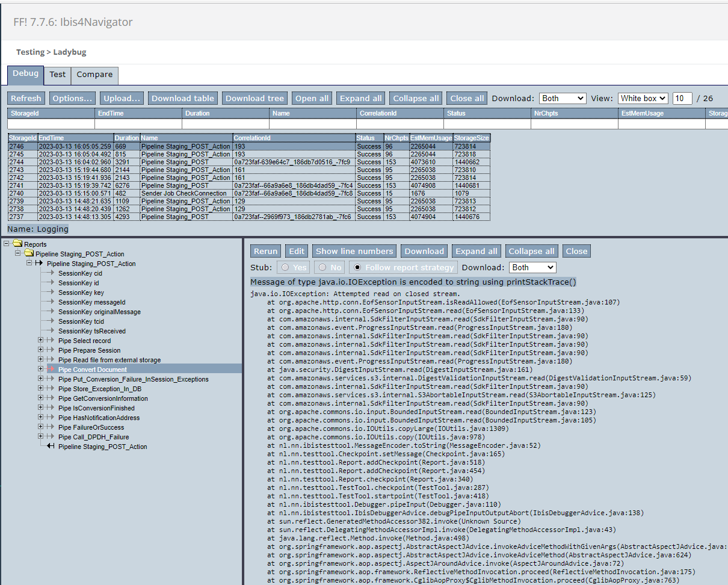Click the Close all button
Image resolution: width=728 pixels, height=585 pixels.
(467, 98)
